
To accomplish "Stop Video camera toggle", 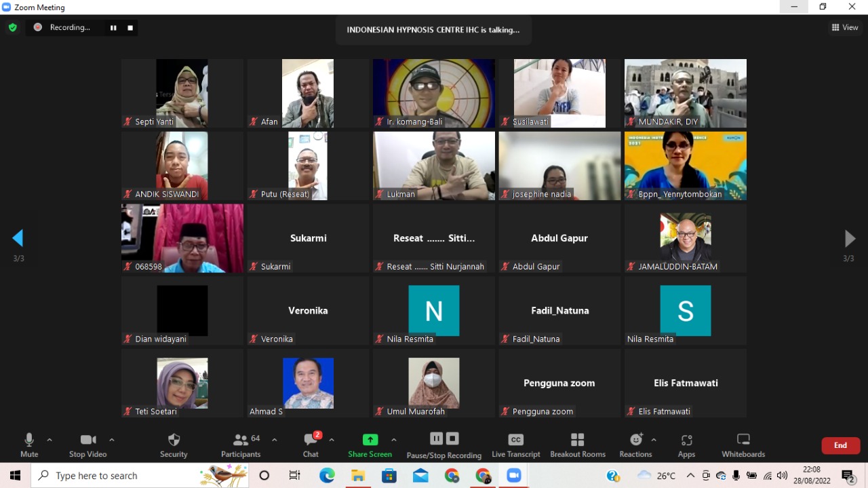I will click(x=87, y=445).
